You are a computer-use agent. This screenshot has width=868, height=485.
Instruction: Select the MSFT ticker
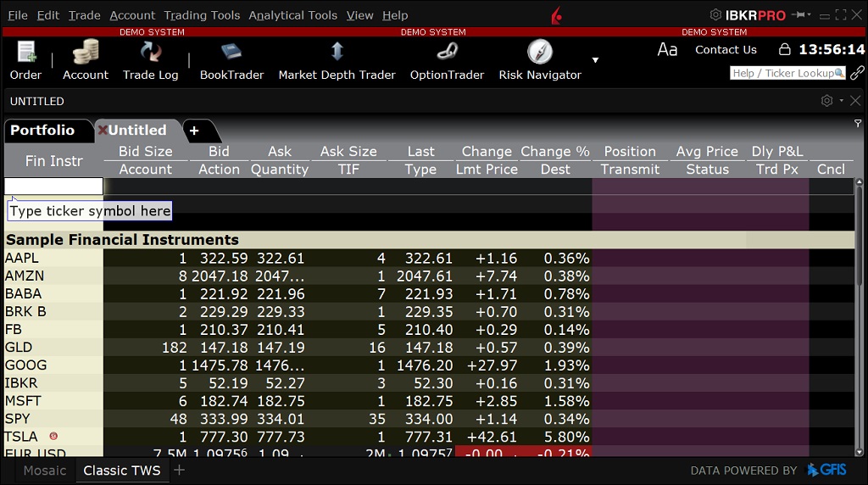[x=23, y=401]
